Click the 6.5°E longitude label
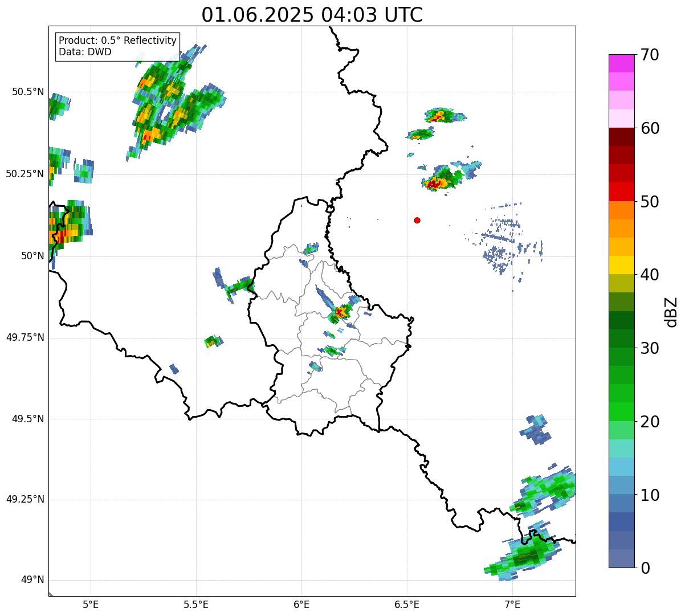The width and height of the screenshot is (685, 616). [x=407, y=604]
